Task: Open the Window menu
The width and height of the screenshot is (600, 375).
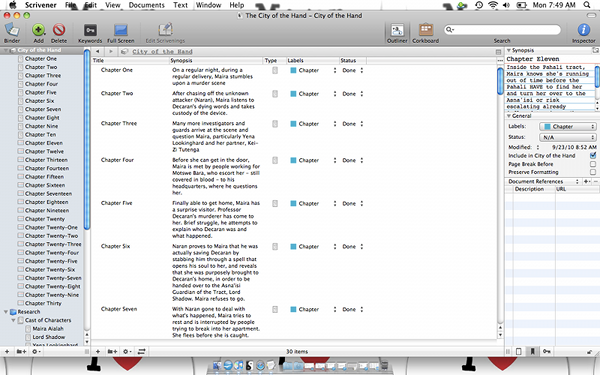Action: click(209, 5)
